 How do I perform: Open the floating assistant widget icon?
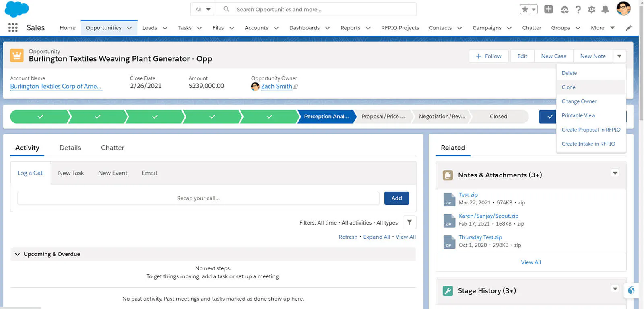[632, 290]
